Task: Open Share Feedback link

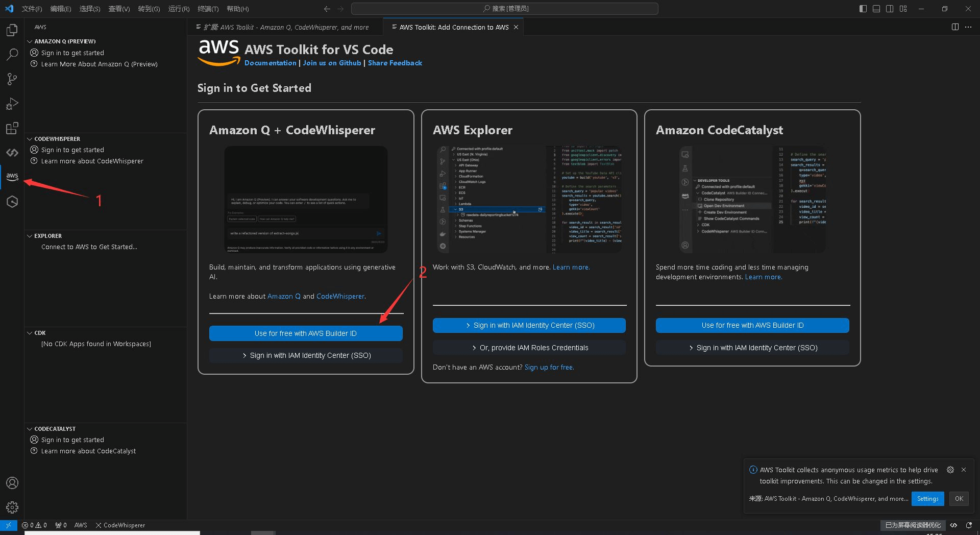Action: (x=395, y=63)
